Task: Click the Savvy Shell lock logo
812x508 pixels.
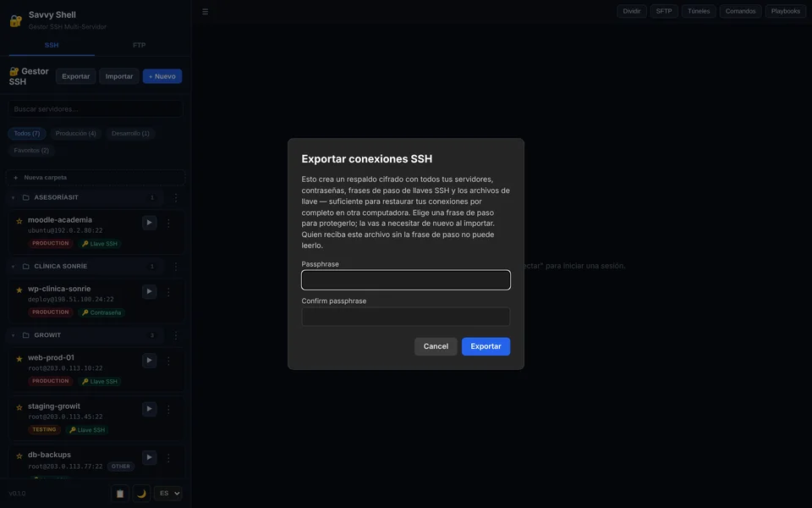Action: [16, 20]
